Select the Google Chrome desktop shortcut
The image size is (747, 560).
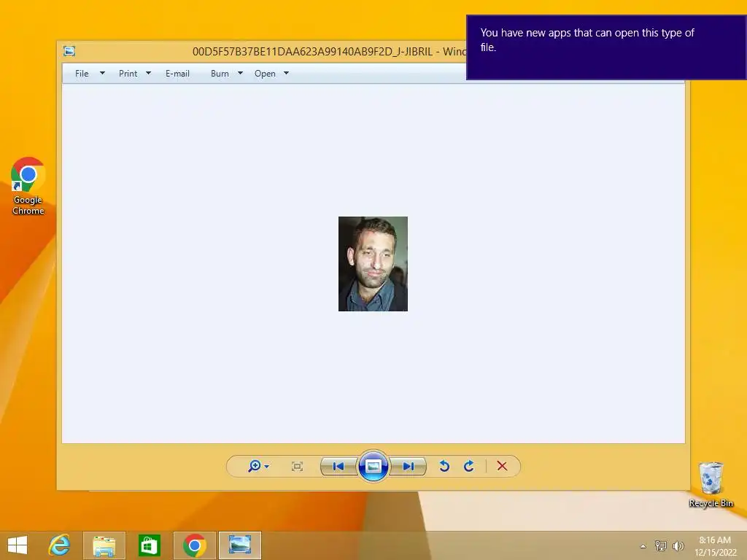point(28,186)
